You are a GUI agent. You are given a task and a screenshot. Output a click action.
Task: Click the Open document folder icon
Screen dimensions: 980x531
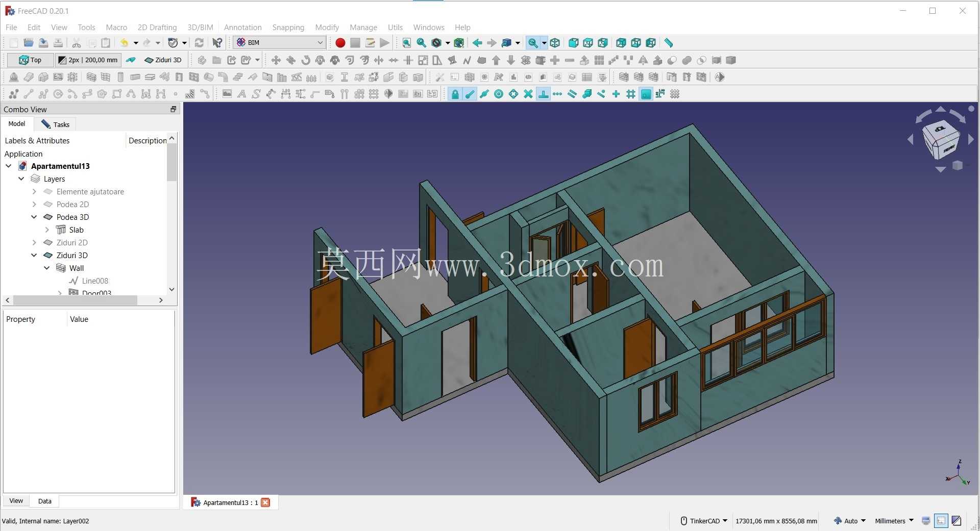[x=29, y=43]
